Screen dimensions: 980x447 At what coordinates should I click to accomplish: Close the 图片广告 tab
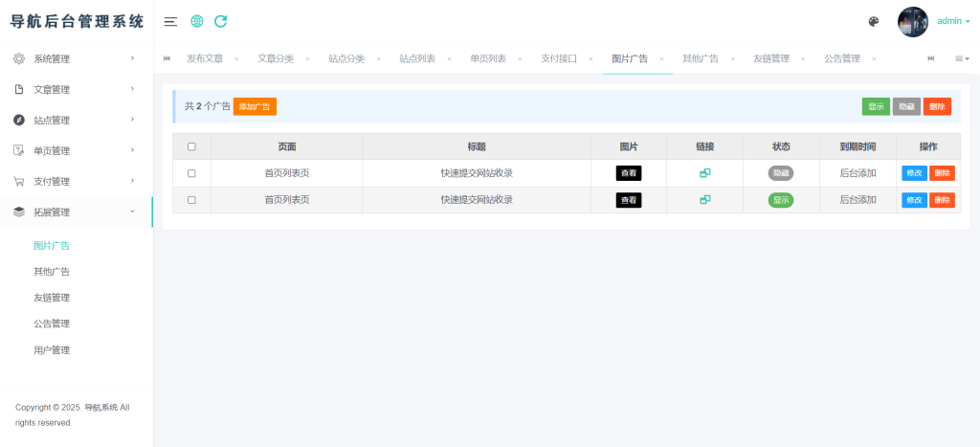[x=662, y=59]
